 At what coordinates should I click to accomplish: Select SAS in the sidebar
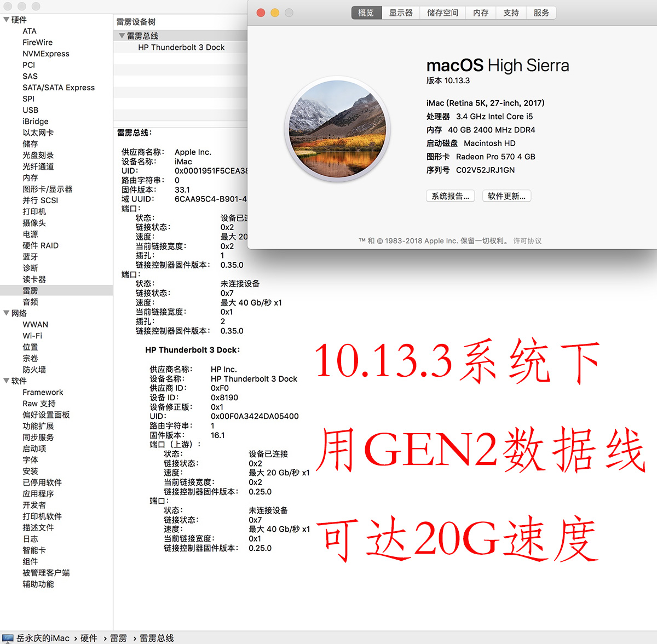[x=30, y=76]
